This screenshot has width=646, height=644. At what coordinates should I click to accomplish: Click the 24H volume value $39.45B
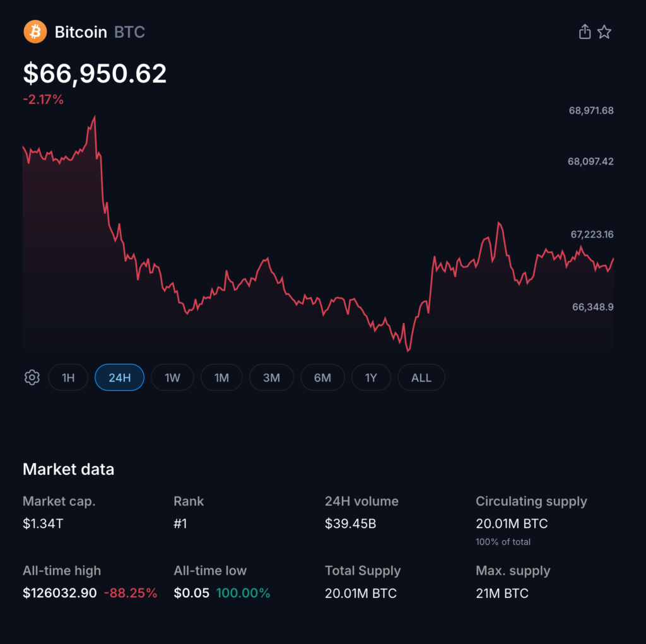[x=350, y=524]
